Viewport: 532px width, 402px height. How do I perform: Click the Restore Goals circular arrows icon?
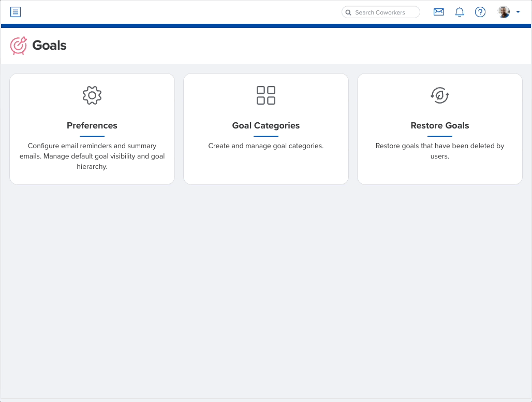click(x=440, y=95)
